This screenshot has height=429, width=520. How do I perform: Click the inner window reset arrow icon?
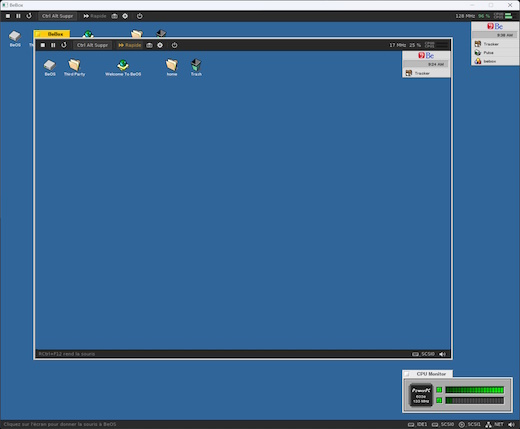(64, 45)
